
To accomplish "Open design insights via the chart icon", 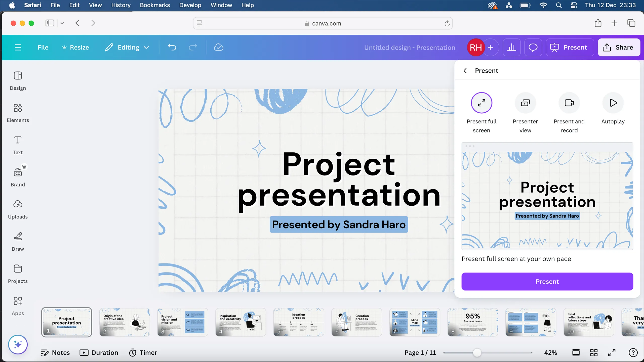I will click(511, 47).
